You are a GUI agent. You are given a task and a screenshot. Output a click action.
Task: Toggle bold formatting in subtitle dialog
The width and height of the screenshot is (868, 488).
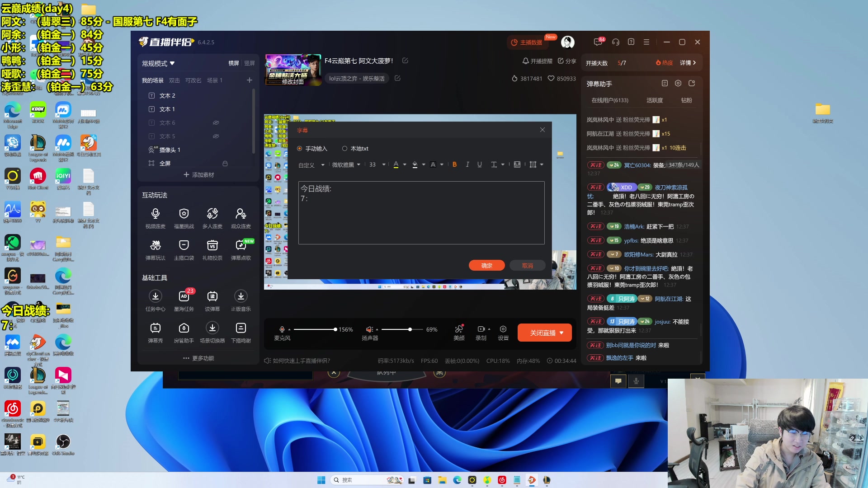point(454,164)
